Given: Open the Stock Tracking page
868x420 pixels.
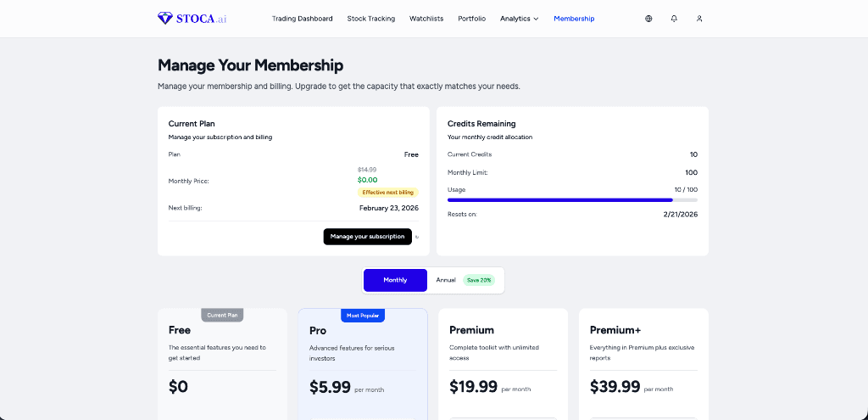Looking at the screenshot, I should (x=370, y=19).
